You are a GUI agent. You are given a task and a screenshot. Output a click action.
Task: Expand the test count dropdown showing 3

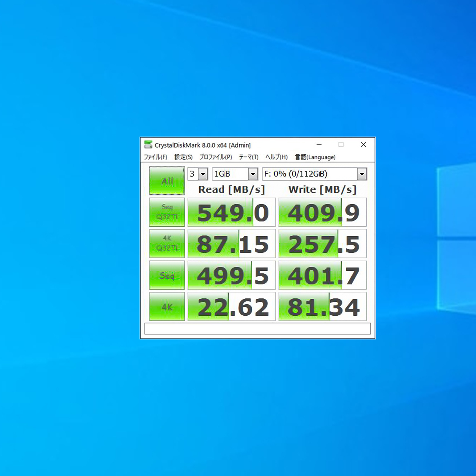point(203,174)
